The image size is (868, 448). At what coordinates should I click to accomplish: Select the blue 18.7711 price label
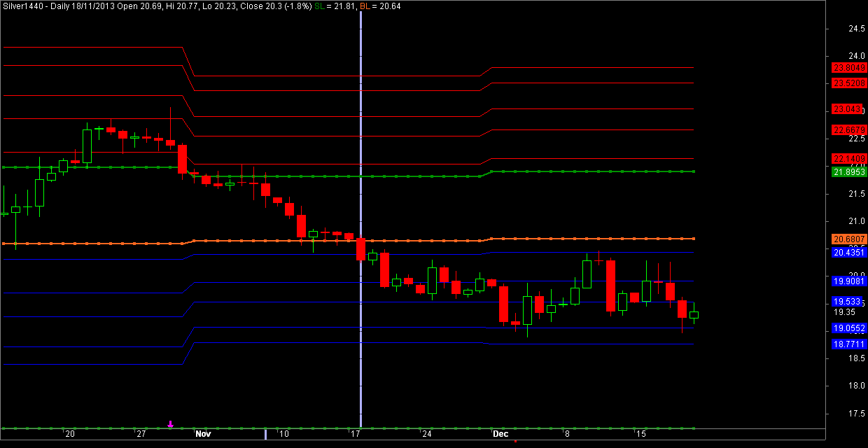(x=849, y=344)
